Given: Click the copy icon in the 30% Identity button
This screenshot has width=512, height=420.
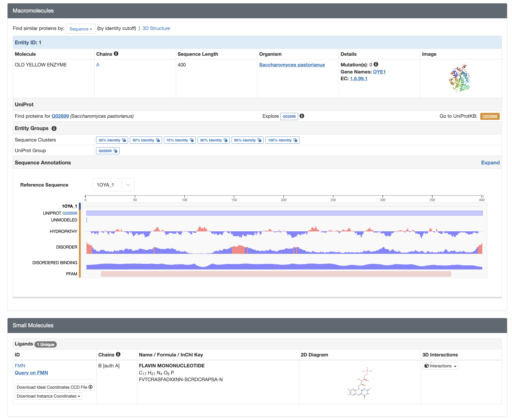Looking at the screenshot, I should pyautogui.click(x=124, y=140).
